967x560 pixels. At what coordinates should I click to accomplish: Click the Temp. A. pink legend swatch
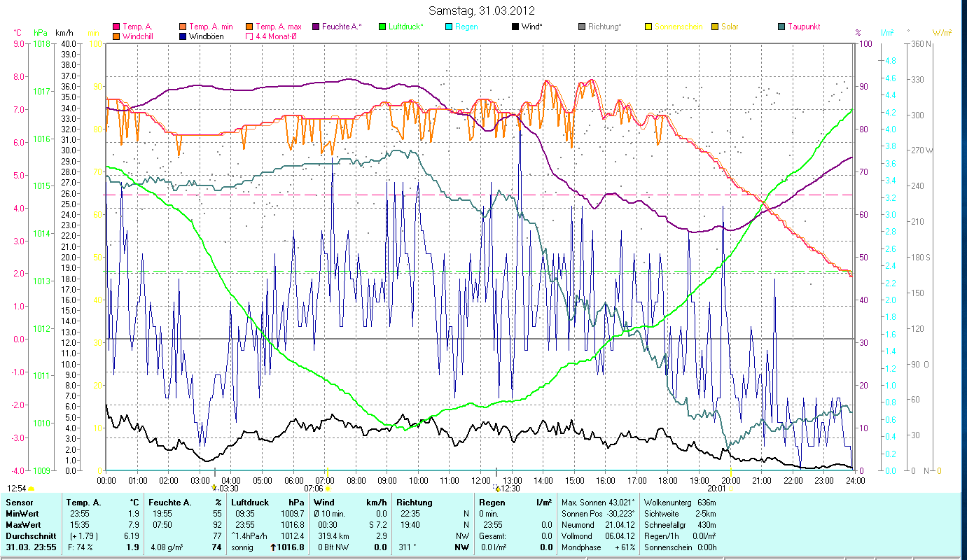pos(116,27)
